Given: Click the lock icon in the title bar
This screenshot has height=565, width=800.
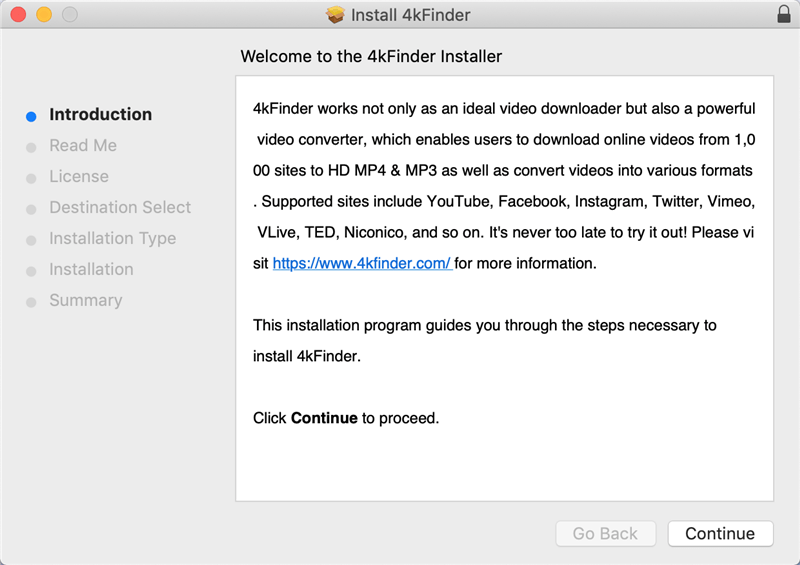Looking at the screenshot, I should coord(783,15).
